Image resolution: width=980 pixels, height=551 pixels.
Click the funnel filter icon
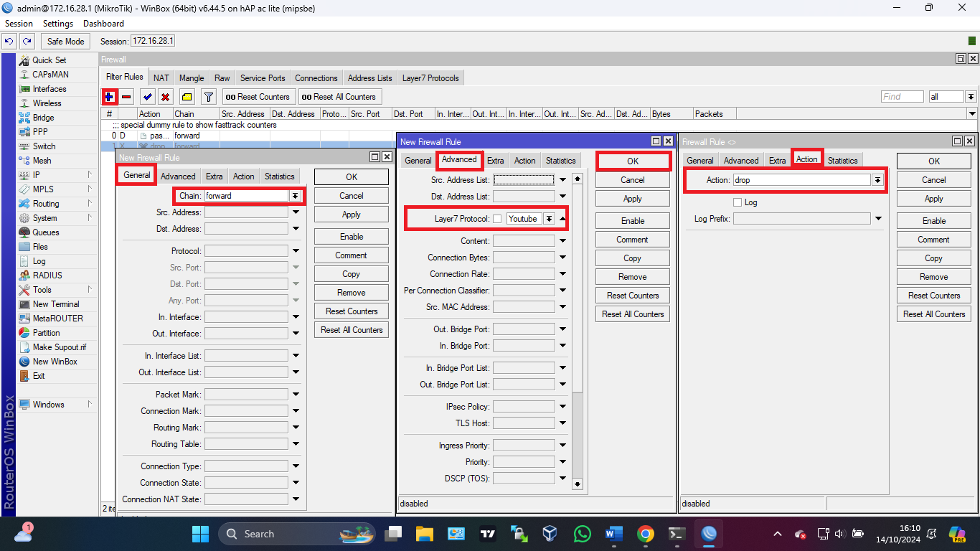pyautogui.click(x=208, y=96)
